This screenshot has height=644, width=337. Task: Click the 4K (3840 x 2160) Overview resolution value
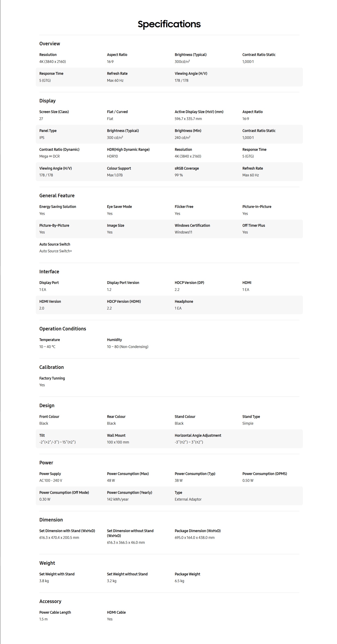52,61
